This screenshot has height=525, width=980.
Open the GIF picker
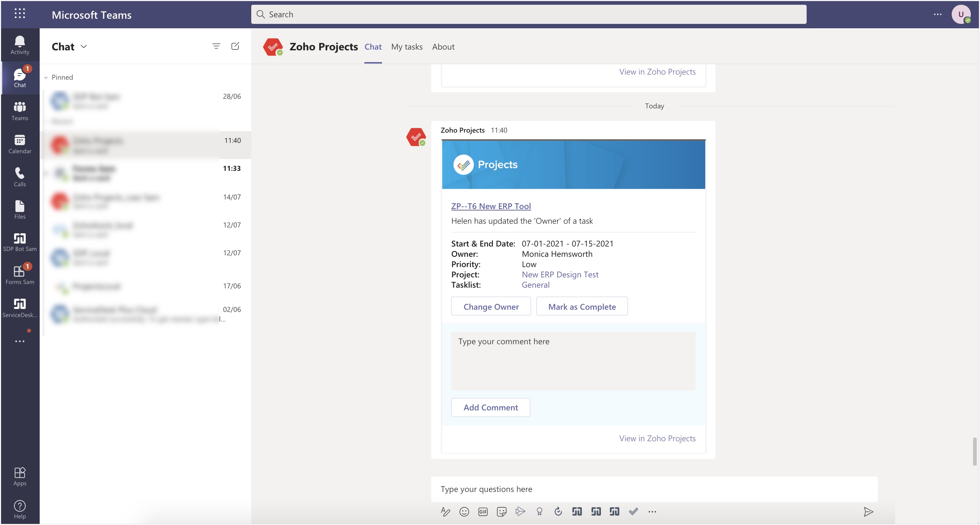point(483,512)
